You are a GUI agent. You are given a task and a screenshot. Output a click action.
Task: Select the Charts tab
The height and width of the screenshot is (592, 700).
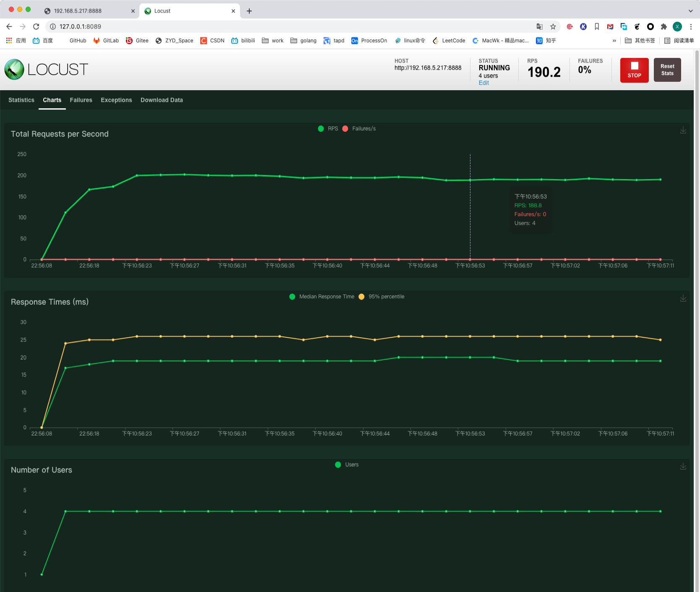(x=52, y=100)
